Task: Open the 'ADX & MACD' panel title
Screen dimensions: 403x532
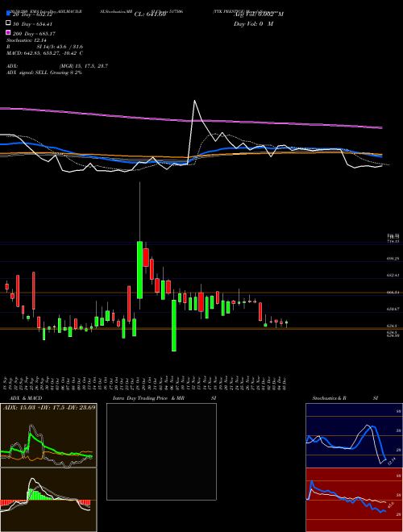Action: [26, 398]
